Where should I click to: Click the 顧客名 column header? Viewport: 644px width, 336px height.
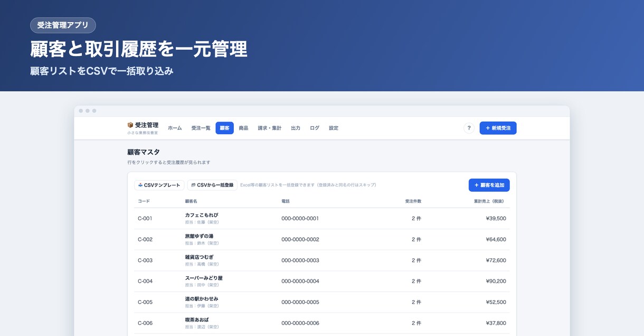click(191, 201)
